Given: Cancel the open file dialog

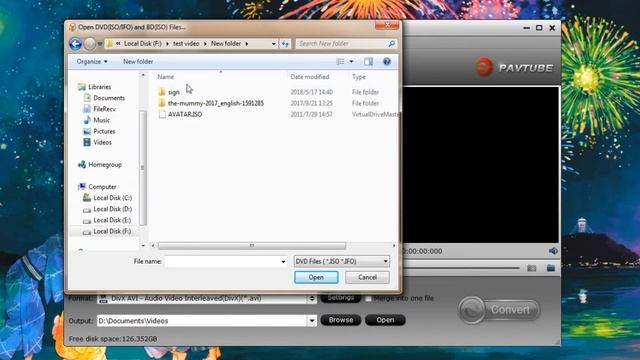Looking at the screenshot, I should (367, 277).
